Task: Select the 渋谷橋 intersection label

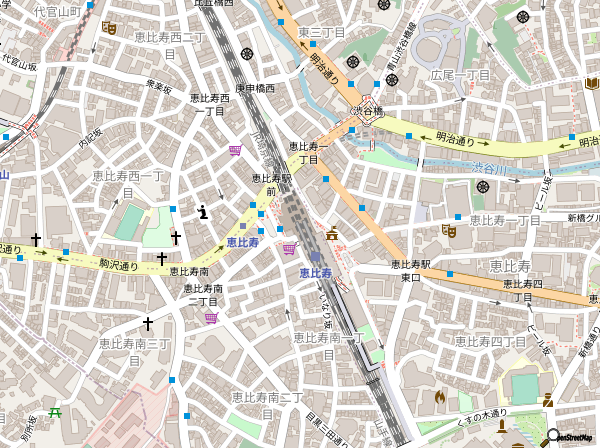Action: pos(367,111)
